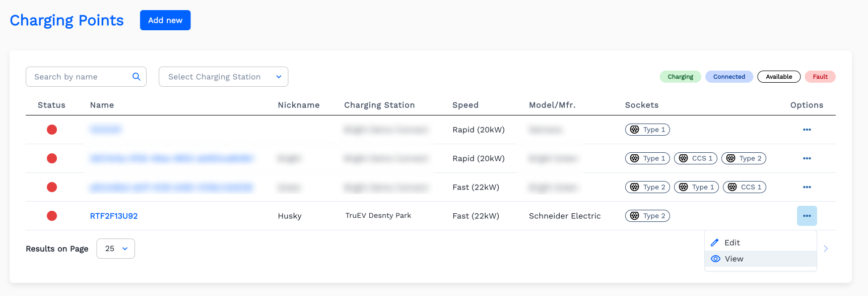Screen dimensions: 868x296
Task: Focus the Search by name field
Action: click(x=78, y=77)
